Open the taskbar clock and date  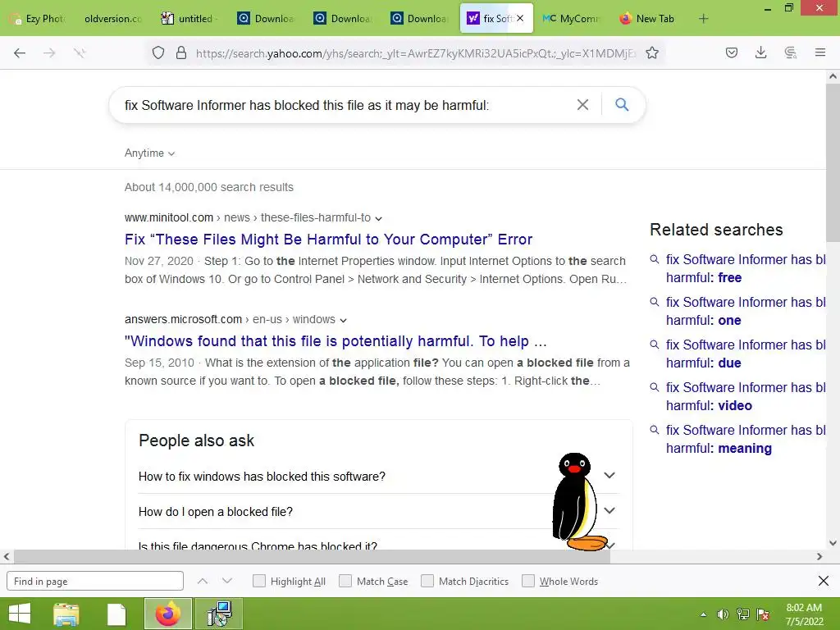[x=804, y=614]
